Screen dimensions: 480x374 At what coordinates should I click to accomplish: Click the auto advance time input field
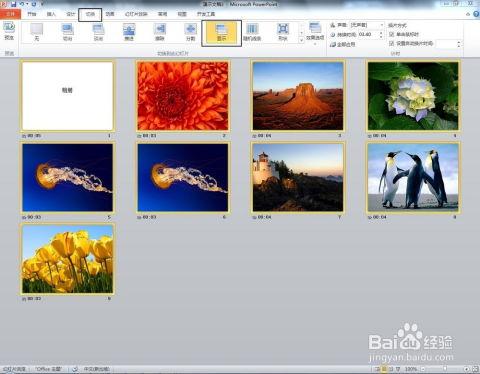pyautogui.click(x=447, y=44)
